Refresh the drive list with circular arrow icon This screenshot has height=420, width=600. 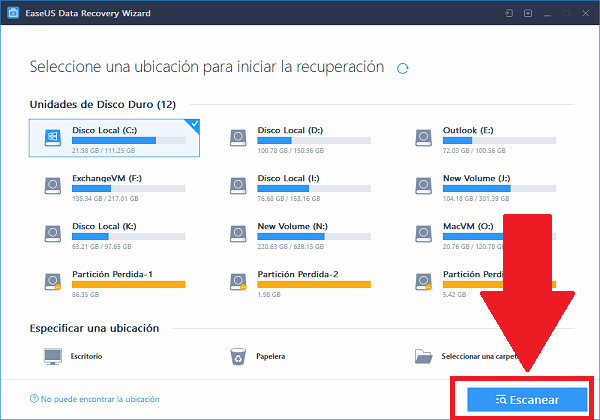(x=403, y=68)
